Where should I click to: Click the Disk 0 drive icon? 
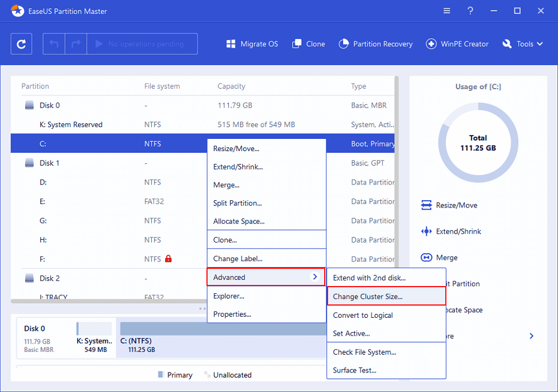coord(30,105)
